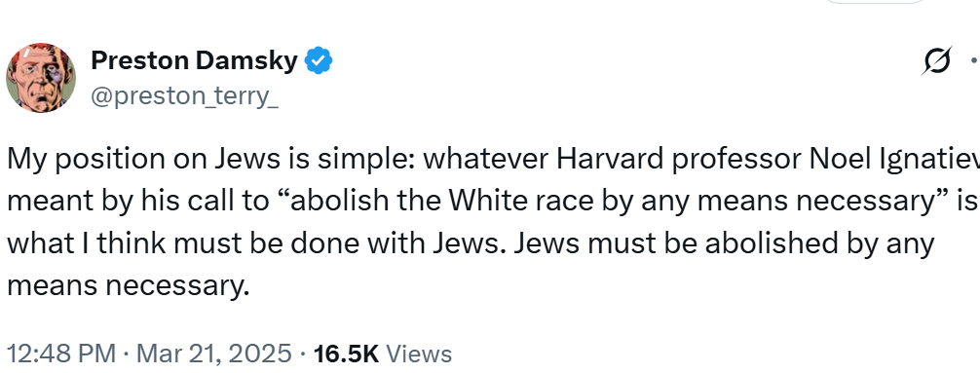Click the 16.5K view count
Image resolution: width=980 pixels, height=373 pixels.
point(346,354)
